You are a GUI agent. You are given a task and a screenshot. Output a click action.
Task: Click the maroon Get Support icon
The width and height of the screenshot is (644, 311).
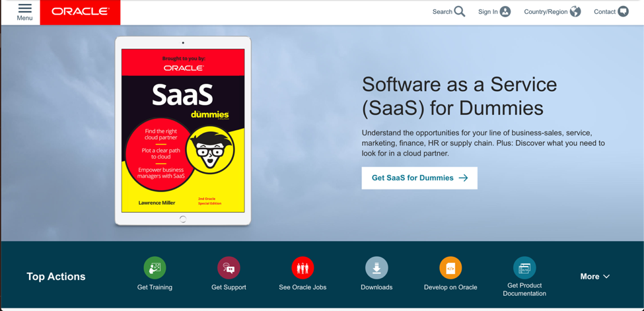(229, 268)
